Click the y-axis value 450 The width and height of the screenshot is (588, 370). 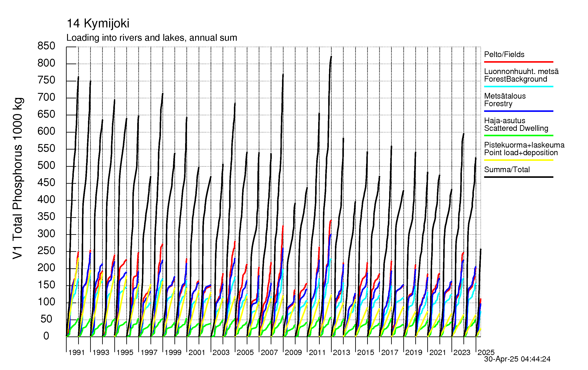tap(46, 183)
